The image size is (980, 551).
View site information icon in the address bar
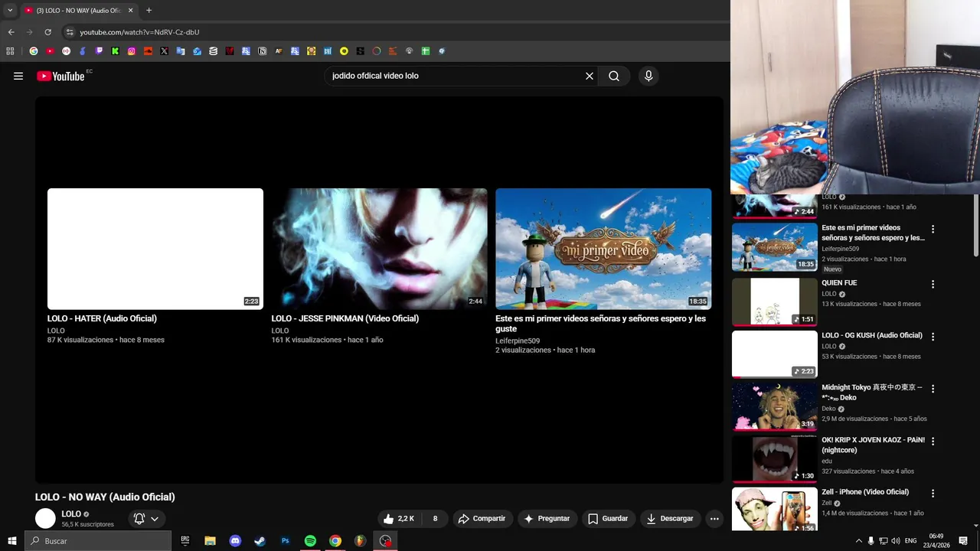click(x=70, y=32)
